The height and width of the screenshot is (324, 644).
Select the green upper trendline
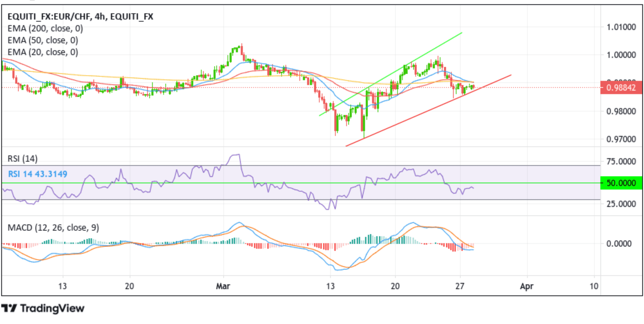[x=391, y=74]
